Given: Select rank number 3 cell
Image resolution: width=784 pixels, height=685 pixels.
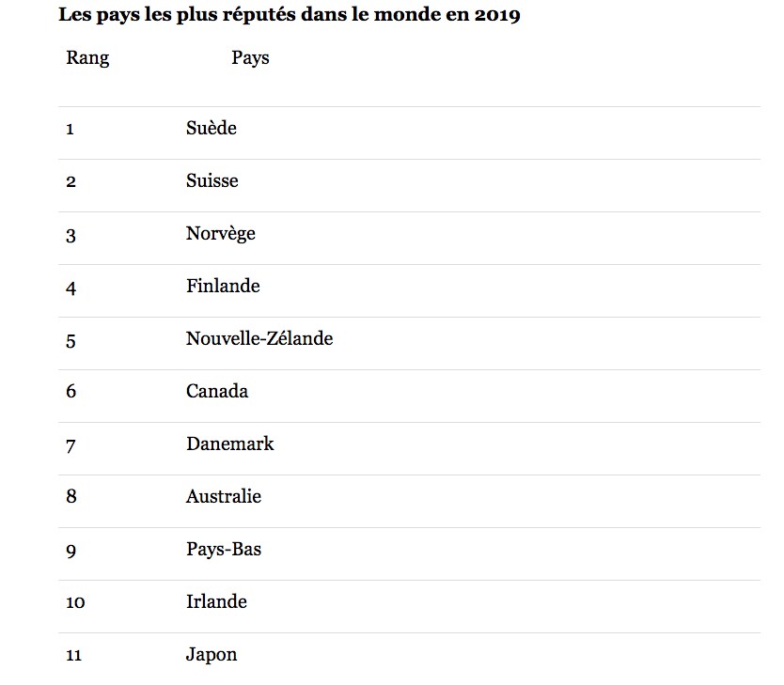Looking at the screenshot, I should pos(71,236).
